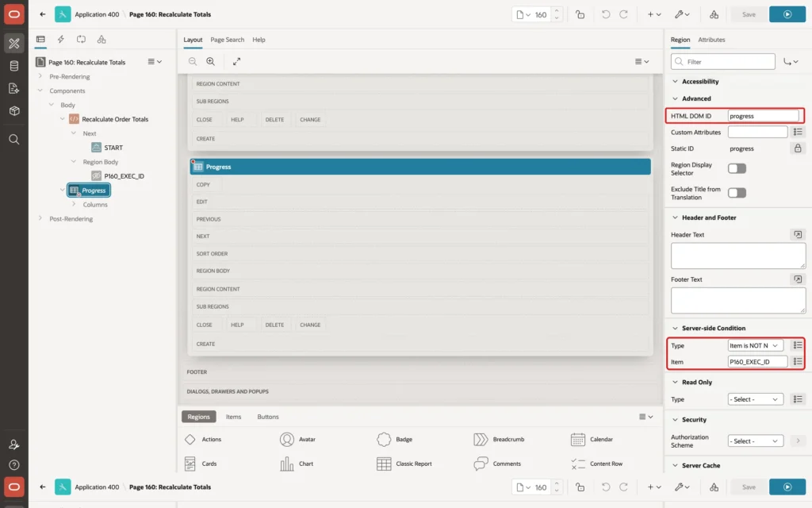The image size is (812, 508).
Task: Open the Create plus menu
Action: pos(654,14)
